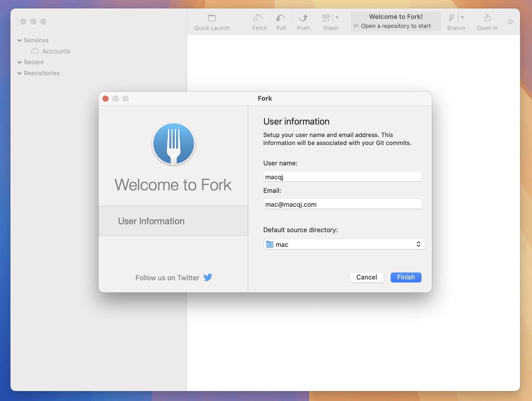Click the 'Repositories' section heading
This screenshot has width=532, height=401.
tap(42, 73)
